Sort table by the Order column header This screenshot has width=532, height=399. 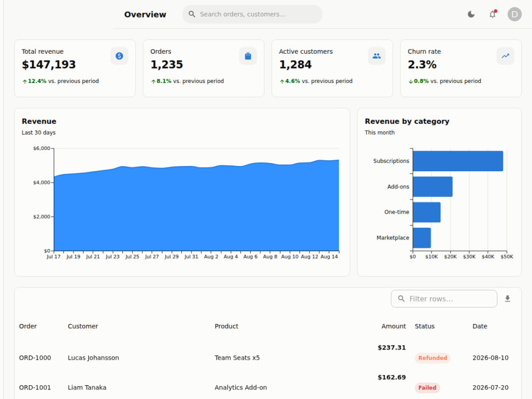(28, 326)
